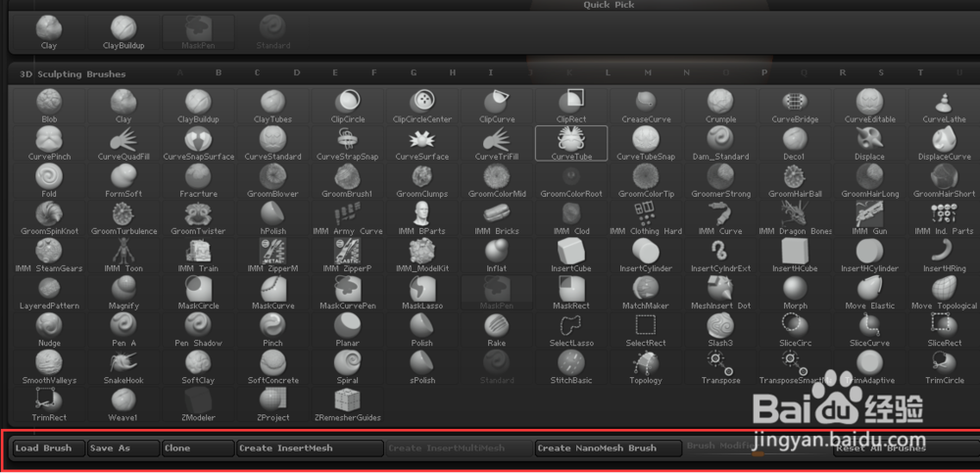The image size is (980, 473).
Task: Choose the InsertHRing brush
Action: click(x=944, y=257)
